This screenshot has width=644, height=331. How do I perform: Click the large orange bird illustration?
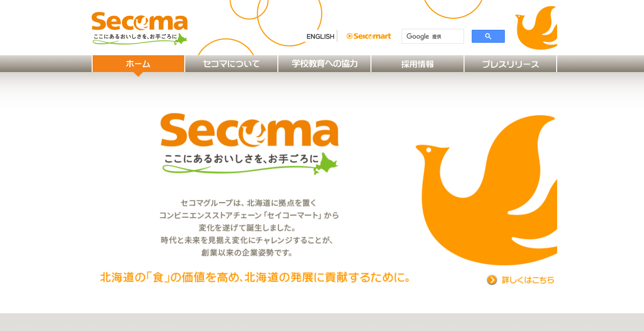(487, 190)
